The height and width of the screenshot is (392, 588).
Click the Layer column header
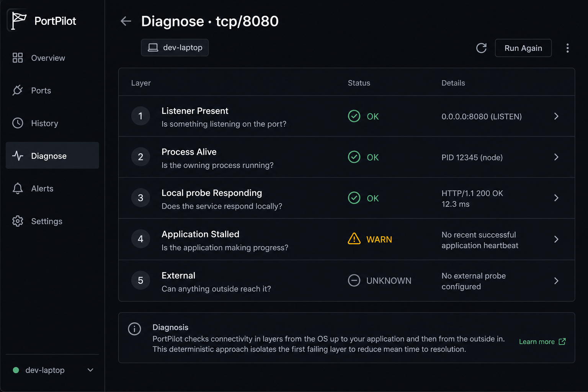(x=141, y=83)
